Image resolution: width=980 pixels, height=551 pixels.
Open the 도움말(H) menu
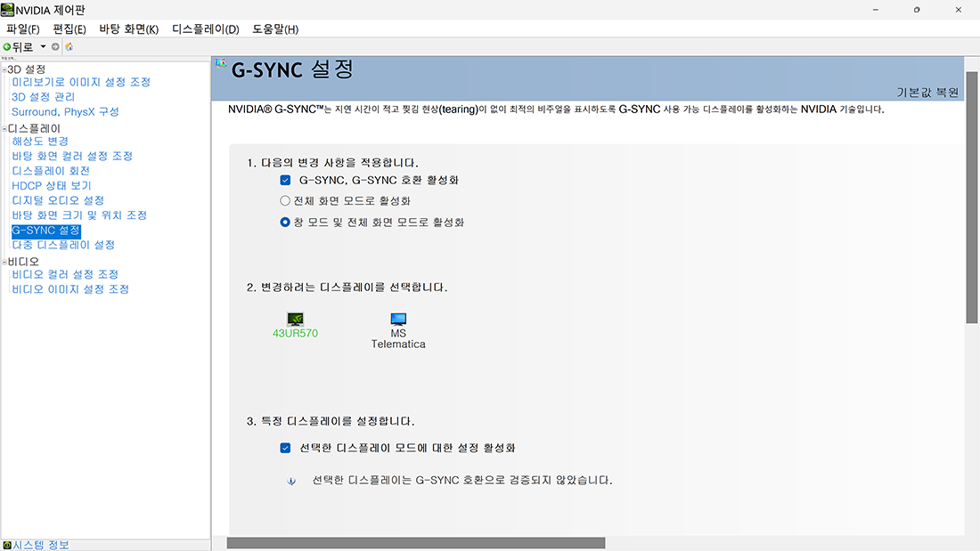pyautogui.click(x=275, y=29)
